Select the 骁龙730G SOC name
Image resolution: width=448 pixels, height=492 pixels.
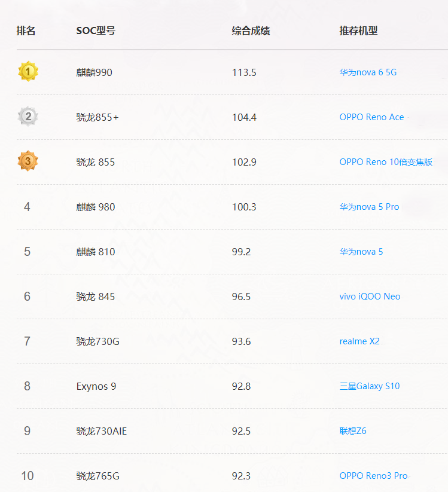tap(97, 341)
